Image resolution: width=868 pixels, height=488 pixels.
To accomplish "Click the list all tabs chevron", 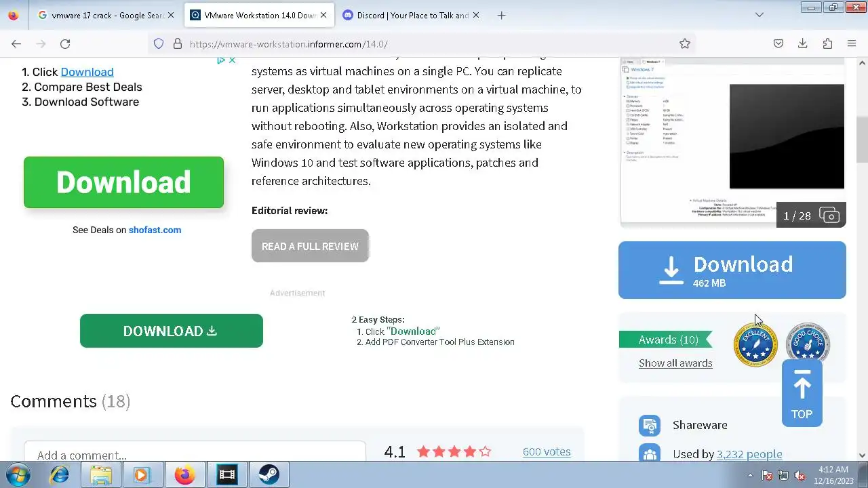I will [x=759, y=15].
